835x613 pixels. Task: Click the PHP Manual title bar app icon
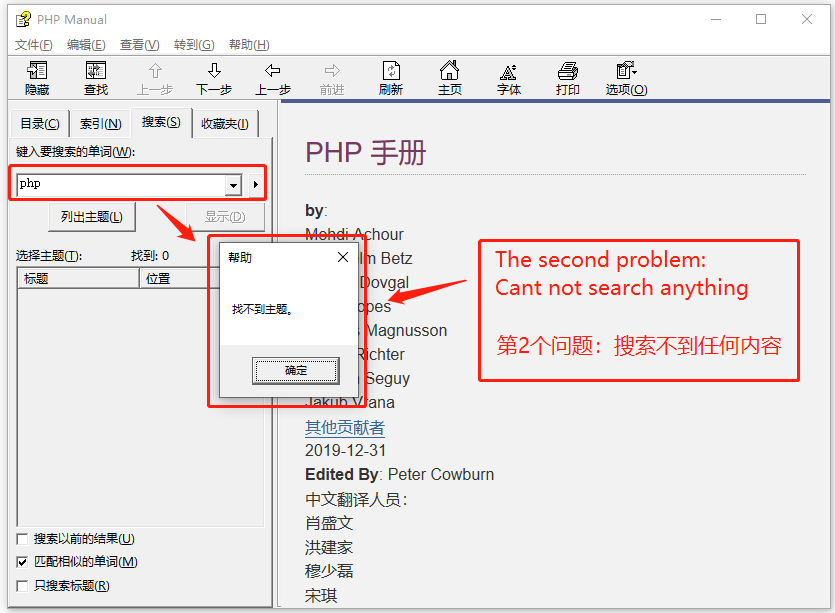tap(23, 20)
